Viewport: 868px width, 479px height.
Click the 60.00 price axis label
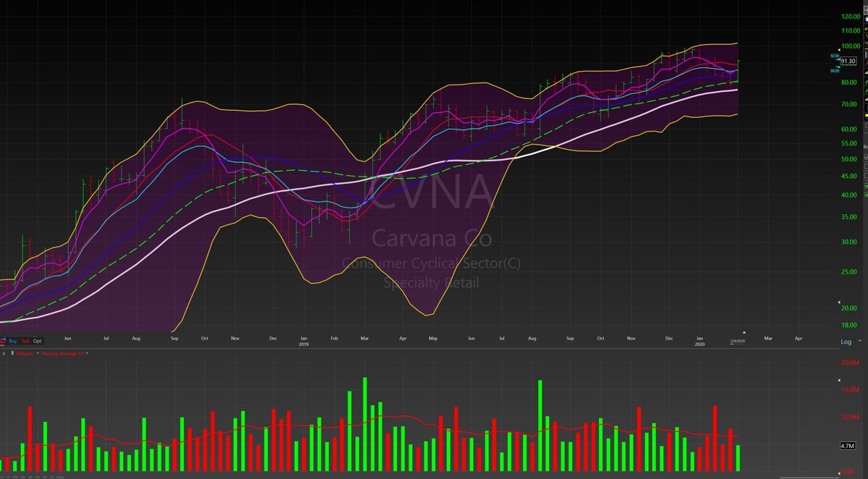click(x=851, y=129)
